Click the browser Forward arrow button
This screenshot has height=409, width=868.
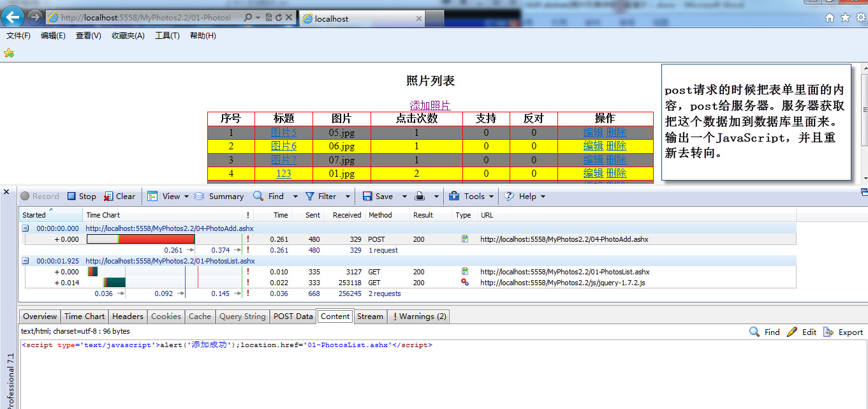click(x=34, y=17)
